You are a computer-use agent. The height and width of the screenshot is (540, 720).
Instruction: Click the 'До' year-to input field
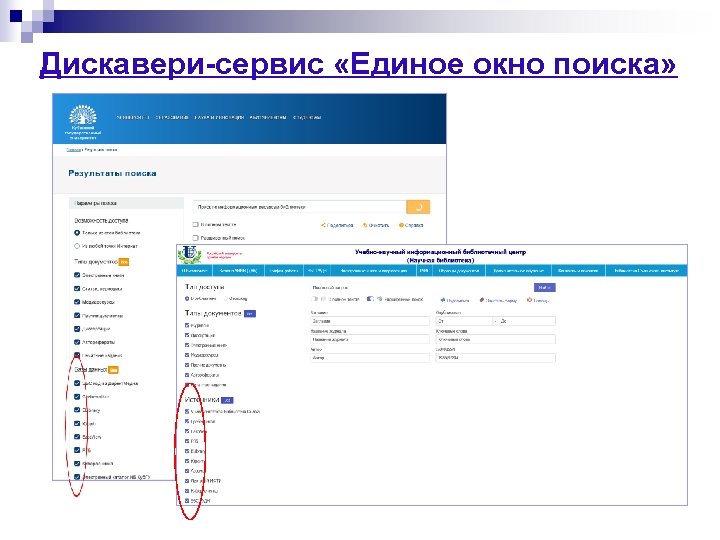click(527, 321)
